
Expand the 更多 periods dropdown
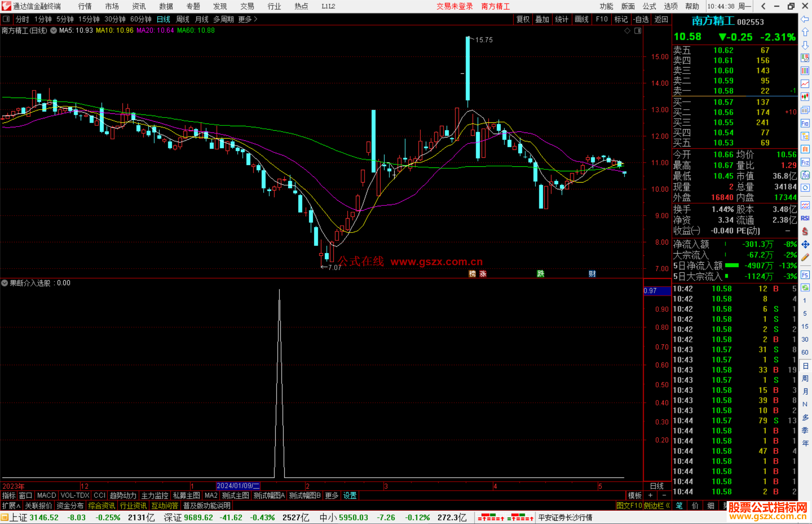click(x=248, y=19)
